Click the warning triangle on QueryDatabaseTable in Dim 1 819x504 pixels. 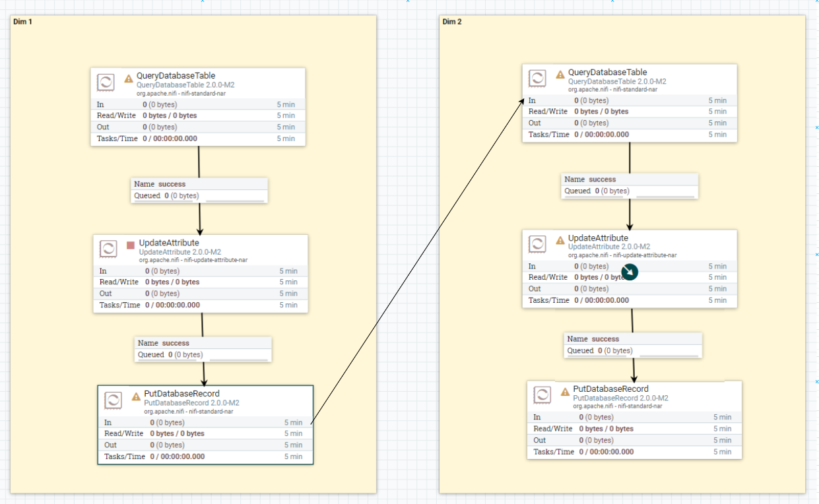pyautogui.click(x=128, y=78)
